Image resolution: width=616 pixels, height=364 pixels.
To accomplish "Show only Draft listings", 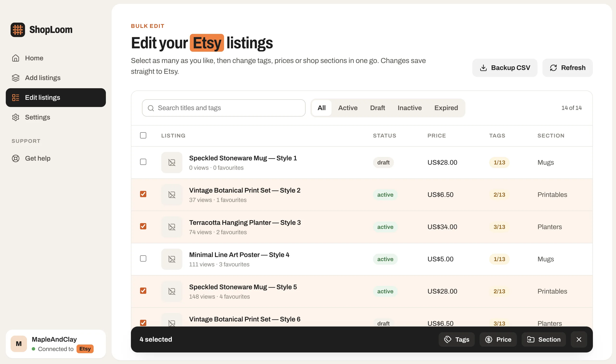I will coord(378,108).
